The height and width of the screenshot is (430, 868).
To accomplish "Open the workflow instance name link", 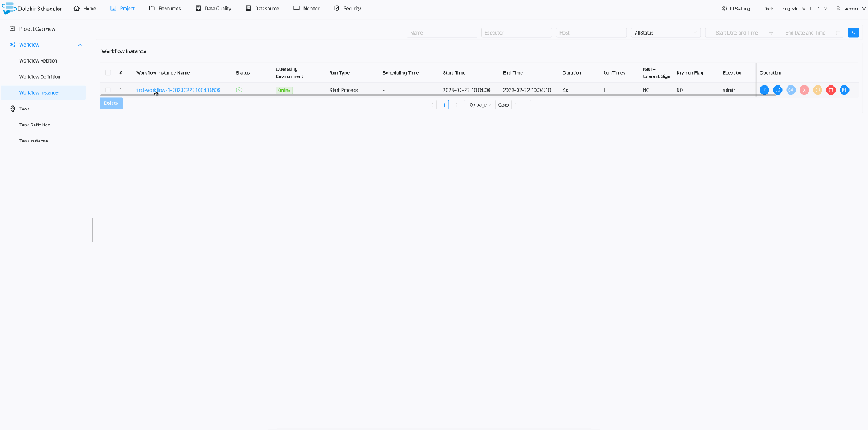I will (178, 90).
